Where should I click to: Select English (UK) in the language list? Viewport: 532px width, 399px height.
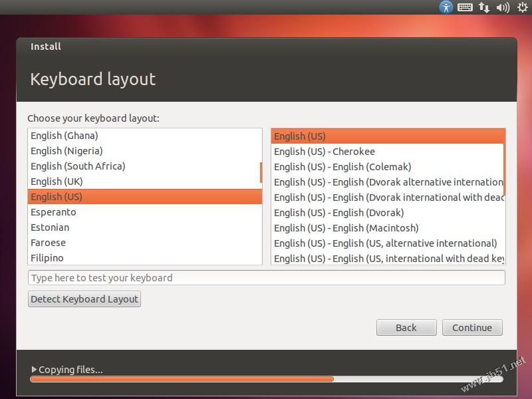[145, 182]
